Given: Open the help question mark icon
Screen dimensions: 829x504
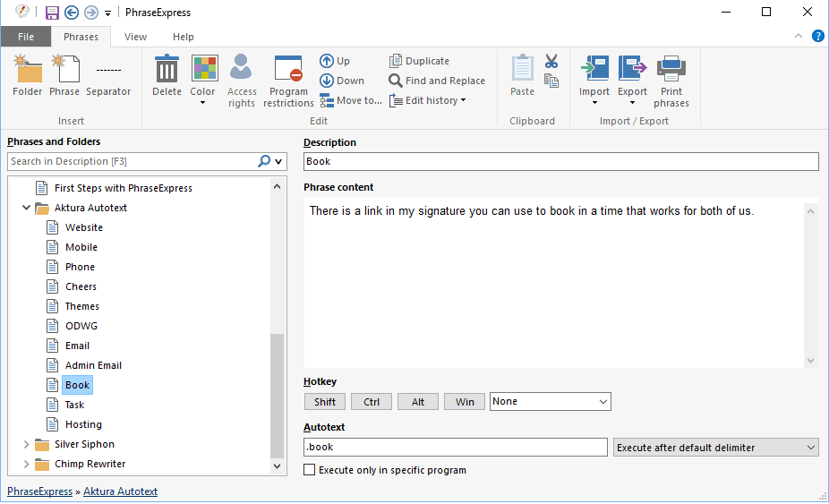Looking at the screenshot, I should click(818, 36).
